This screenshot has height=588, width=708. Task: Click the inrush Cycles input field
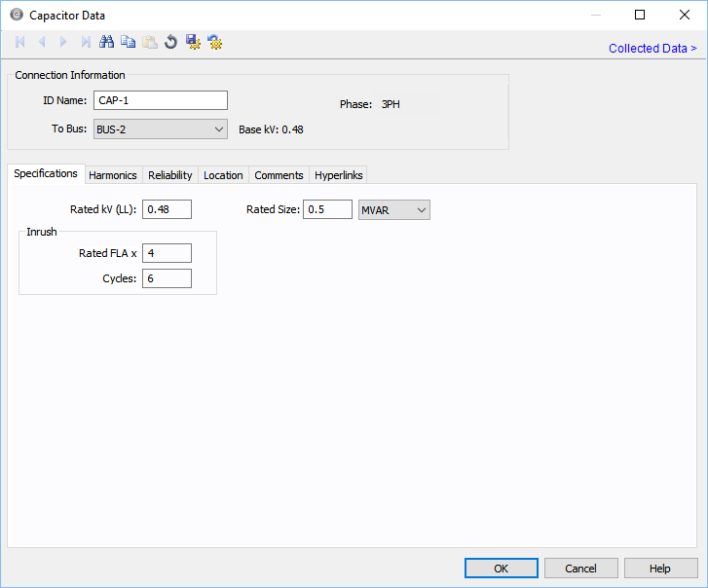click(x=167, y=278)
